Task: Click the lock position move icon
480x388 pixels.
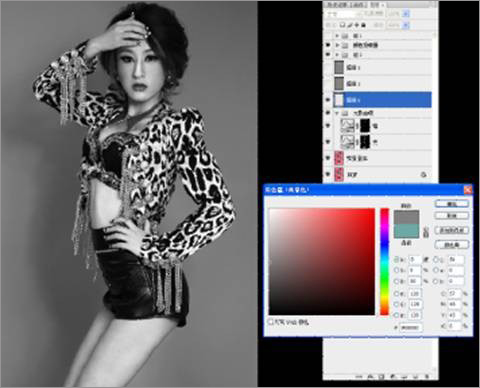Action: tap(357, 25)
